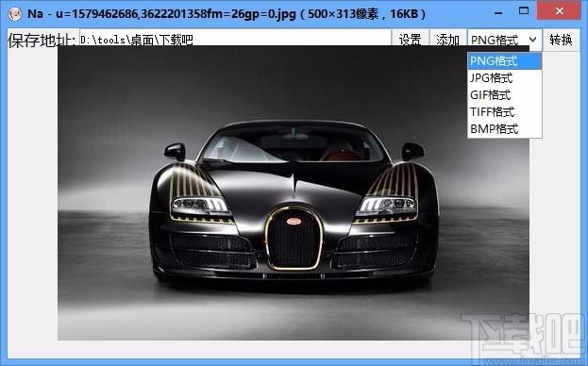Image resolution: width=588 pixels, height=366 pixels.
Task: Expand the PNG格式 format dropdown arrow
Action: pyautogui.click(x=532, y=39)
